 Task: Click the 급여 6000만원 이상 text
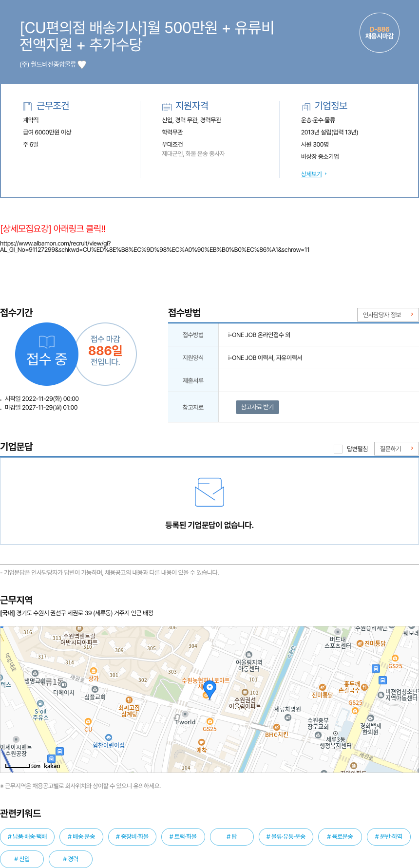tap(47, 132)
